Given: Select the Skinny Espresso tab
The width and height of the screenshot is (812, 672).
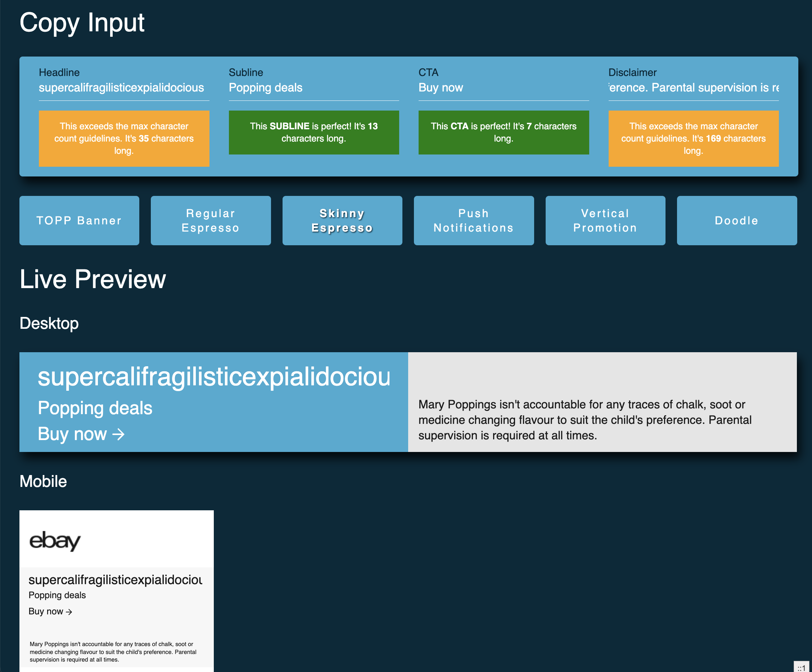Looking at the screenshot, I should [342, 220].
